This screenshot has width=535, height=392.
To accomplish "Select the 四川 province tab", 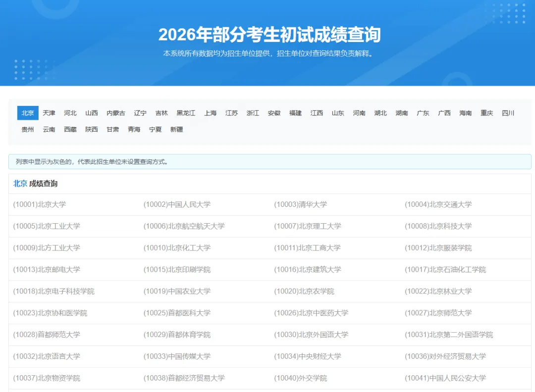I will click(x=508, y=113).
